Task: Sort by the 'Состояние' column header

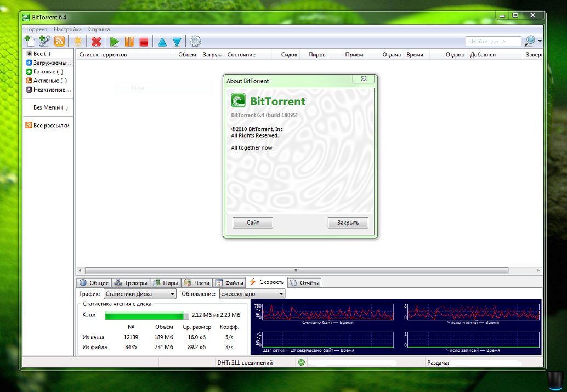Action: (248, 55)
